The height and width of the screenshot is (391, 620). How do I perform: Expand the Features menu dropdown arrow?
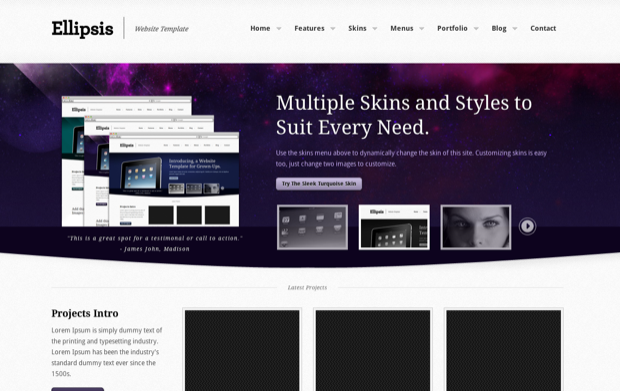(333, 28)
